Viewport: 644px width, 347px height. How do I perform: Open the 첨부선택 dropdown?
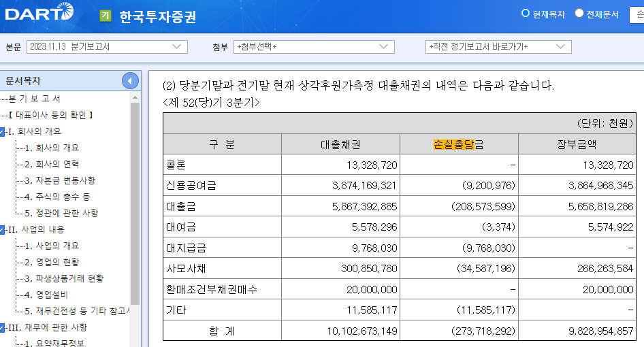[314, 47]
